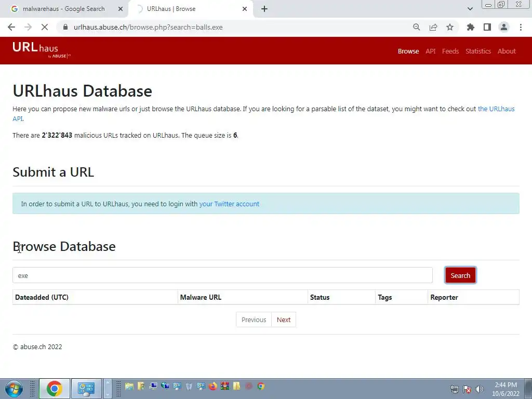The height and width of the screenshot is (399, 532).
Task: Bookmark this page with the star icon
Action: point(450,27)
